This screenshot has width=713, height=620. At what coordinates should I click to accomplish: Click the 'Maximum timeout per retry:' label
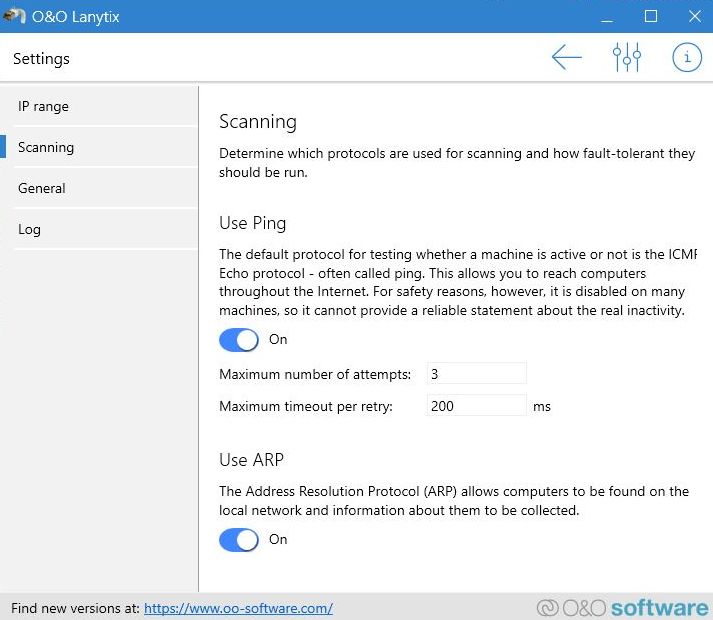pos(306,406)
